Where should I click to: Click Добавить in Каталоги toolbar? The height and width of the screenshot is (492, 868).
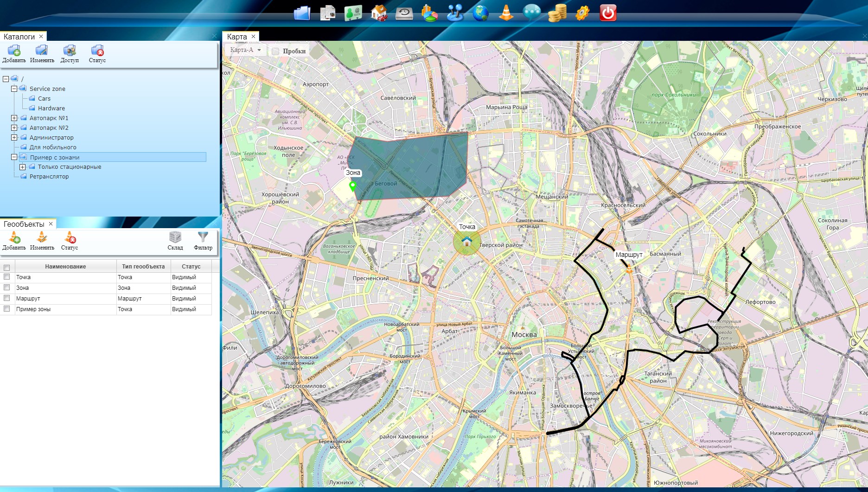coord(14,53)
